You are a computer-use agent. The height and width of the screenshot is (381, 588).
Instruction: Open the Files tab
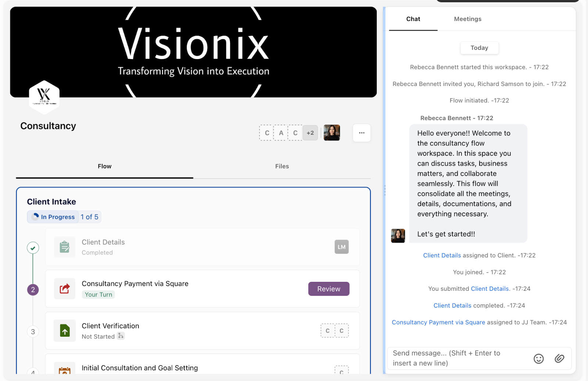tap(282, 167)
